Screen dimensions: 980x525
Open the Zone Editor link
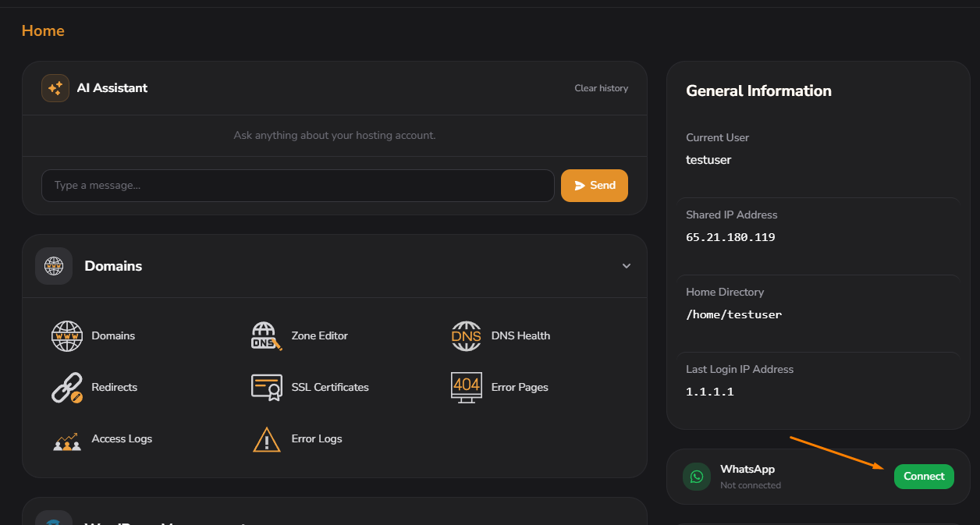click(x=320, y=336)
